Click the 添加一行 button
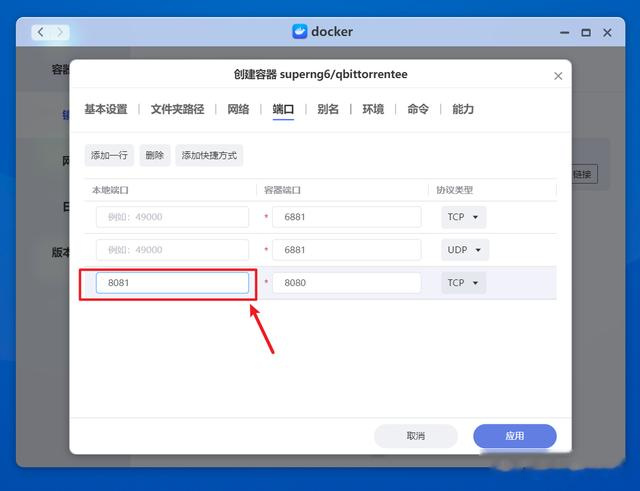Viewport: 640px width, 491px height. [109, 155]
